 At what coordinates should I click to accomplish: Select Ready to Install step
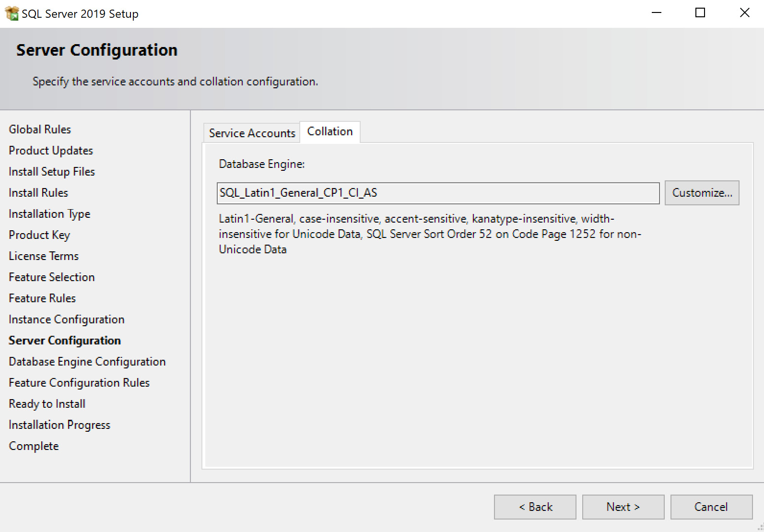click(47, 404)
